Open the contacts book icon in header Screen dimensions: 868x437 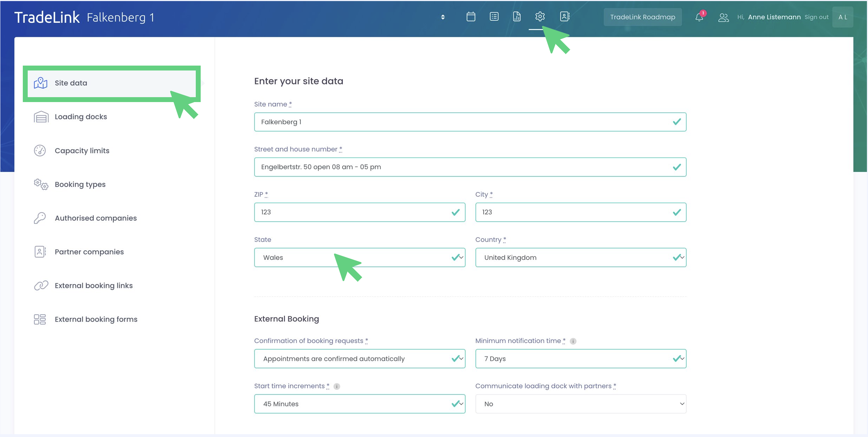click(x=564, y=16)
